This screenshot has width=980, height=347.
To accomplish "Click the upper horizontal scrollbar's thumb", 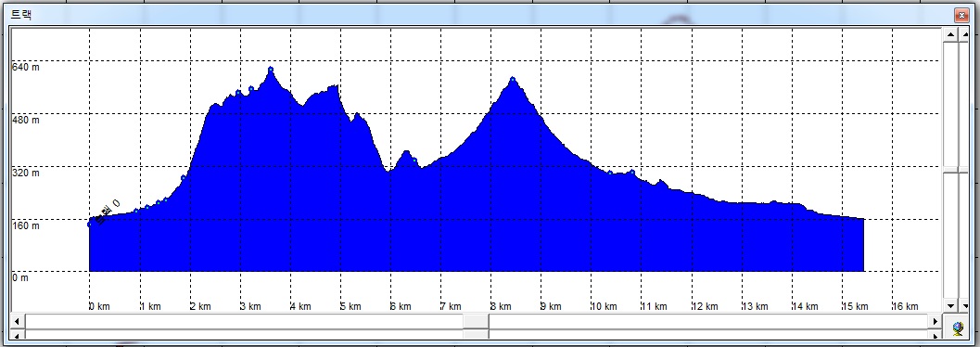I will (x=477, y=321).
